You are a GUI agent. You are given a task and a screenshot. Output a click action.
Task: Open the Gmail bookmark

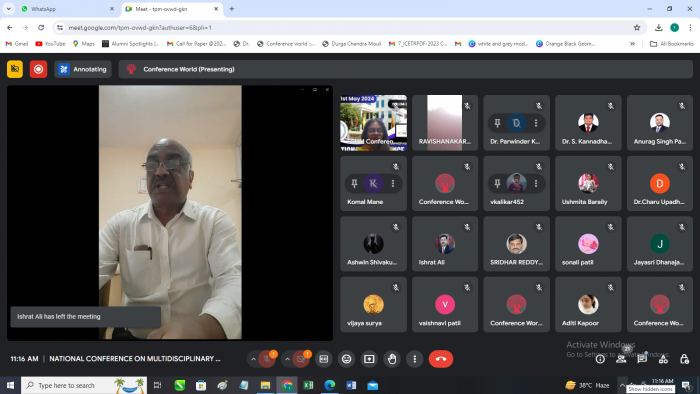click(17, 44)
